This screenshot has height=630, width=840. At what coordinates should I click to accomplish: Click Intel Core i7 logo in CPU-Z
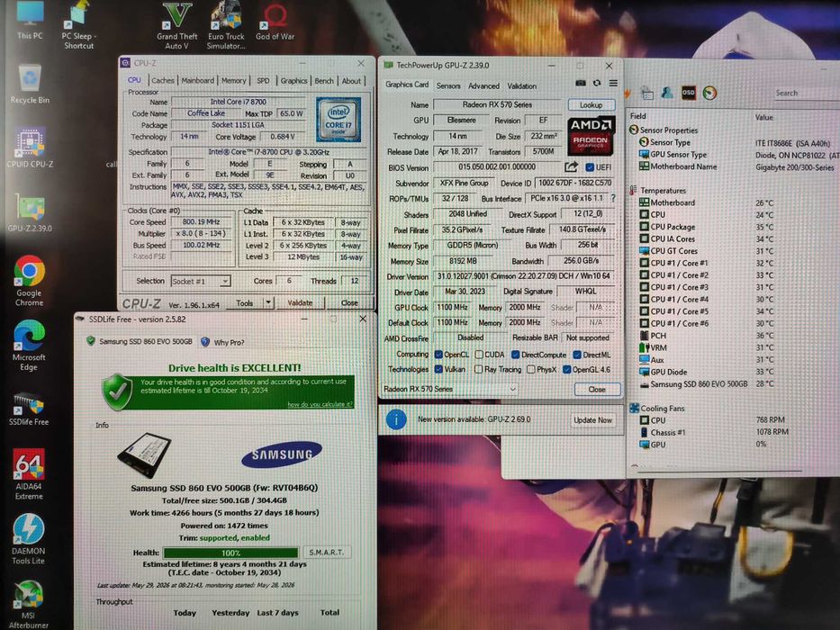pyautogui.click(x=338, y=119)
